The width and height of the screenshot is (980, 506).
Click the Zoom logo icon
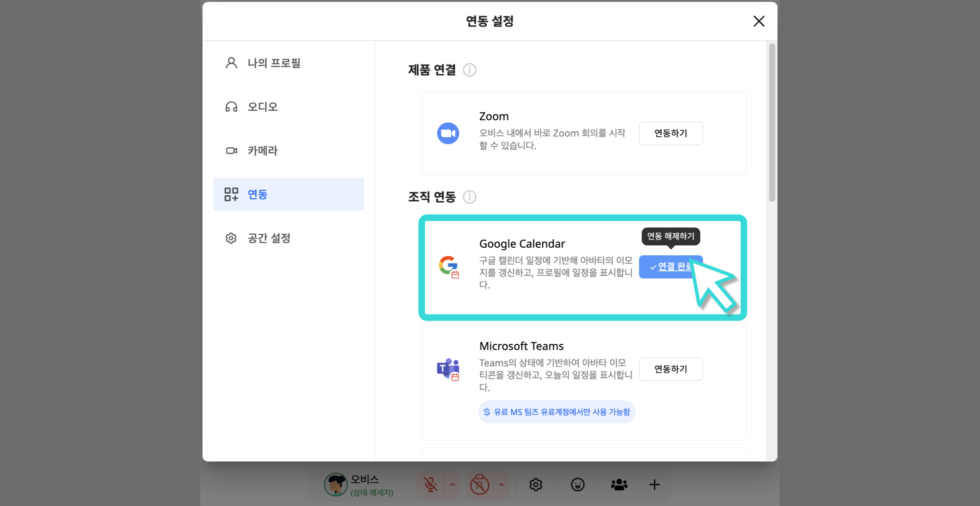448,133
